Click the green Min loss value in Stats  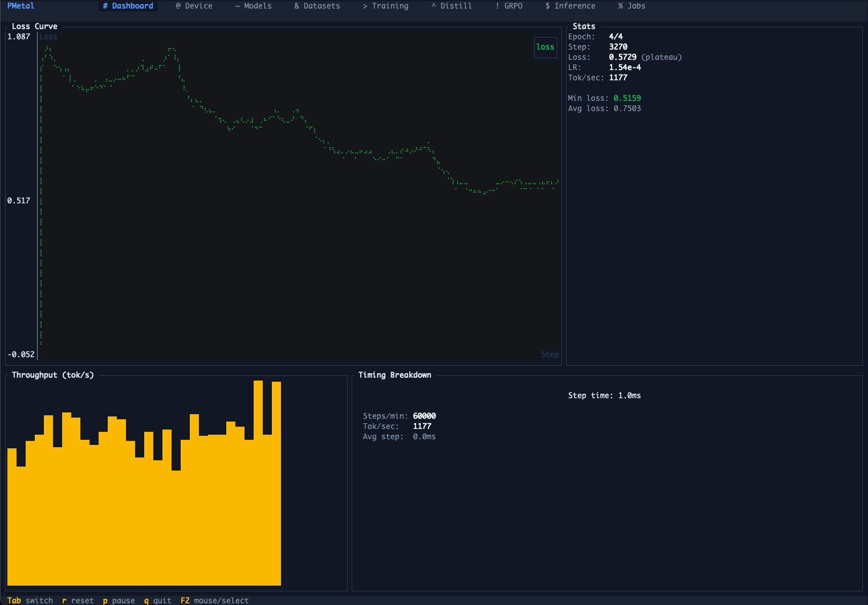click(x=627, y=97)
